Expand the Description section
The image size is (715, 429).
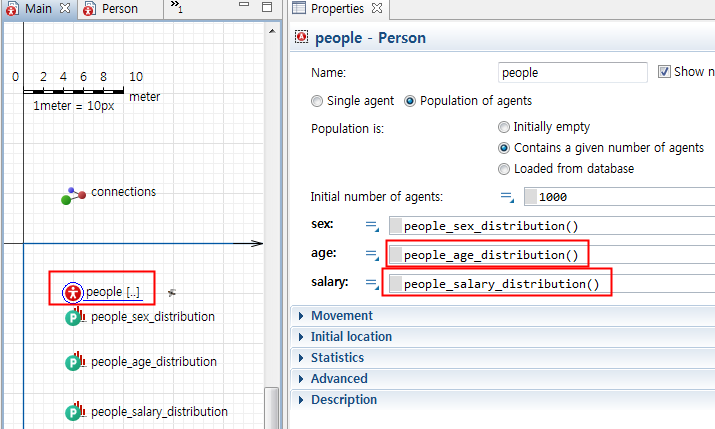click(301, 400)
